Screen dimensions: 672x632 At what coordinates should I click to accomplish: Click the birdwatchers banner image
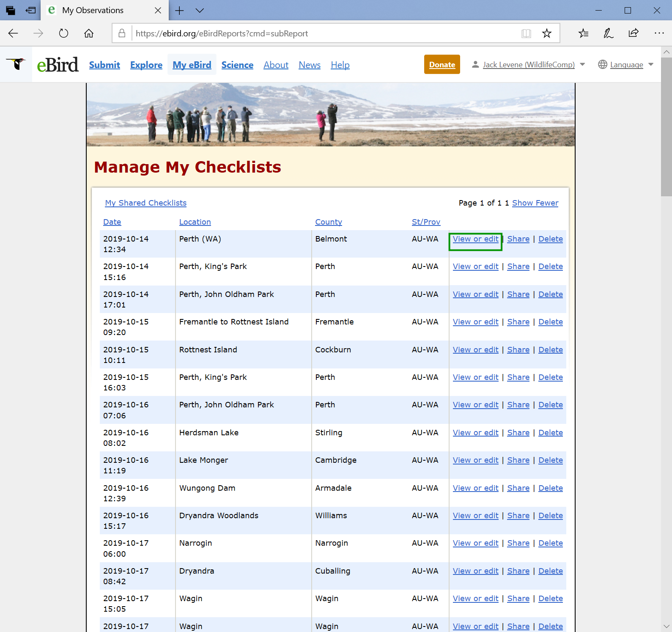(x=331, y=115)
